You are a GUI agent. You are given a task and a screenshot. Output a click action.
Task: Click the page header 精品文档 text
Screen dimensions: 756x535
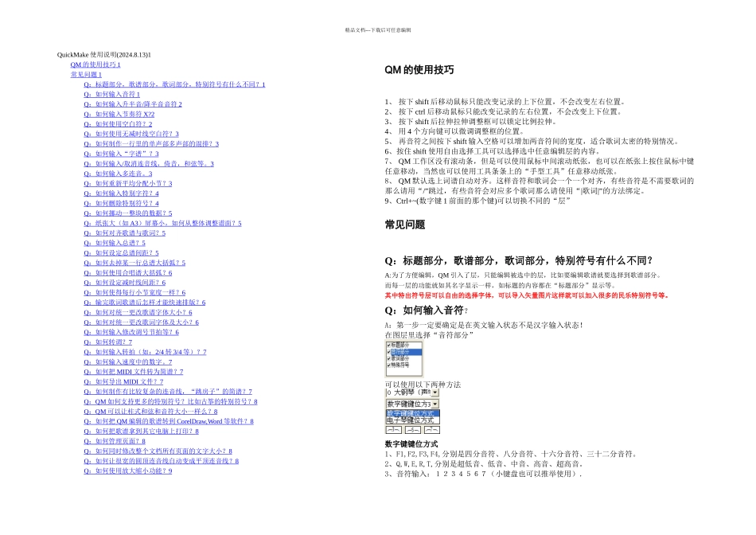coord(378,30)
